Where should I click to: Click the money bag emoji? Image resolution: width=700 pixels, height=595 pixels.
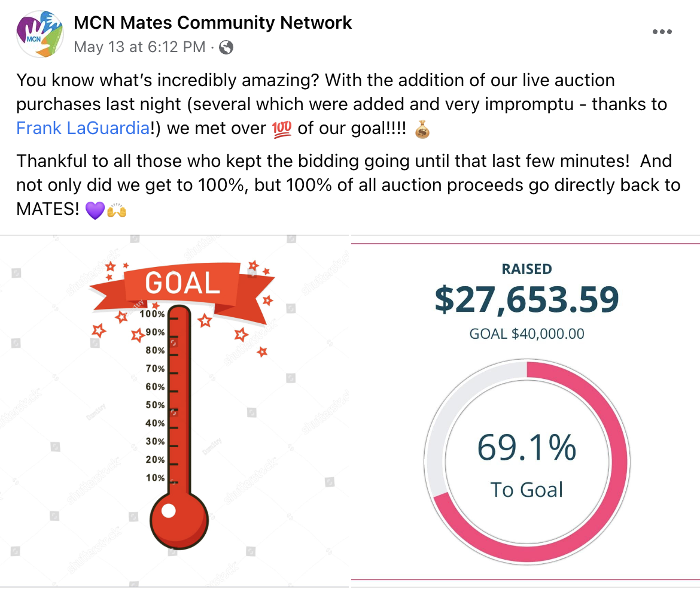(x=422, y=128)
